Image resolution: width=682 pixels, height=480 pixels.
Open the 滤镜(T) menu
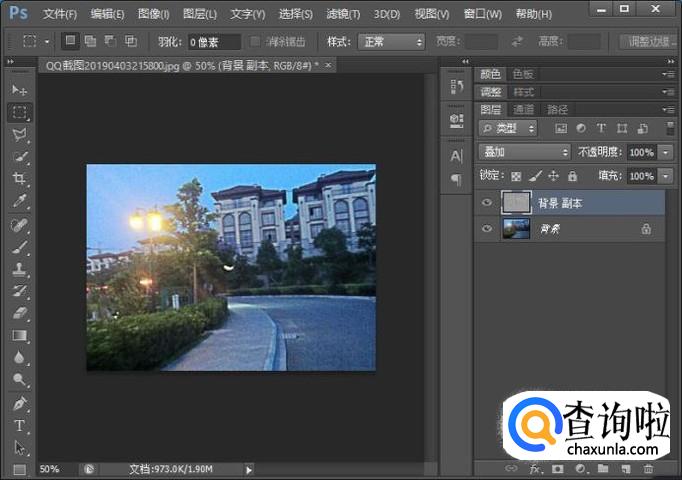point(344,14)
